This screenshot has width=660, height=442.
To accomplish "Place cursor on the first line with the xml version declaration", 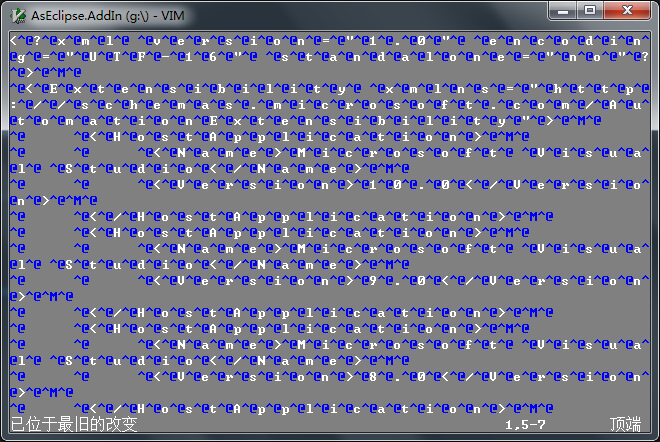I will tap(330, 41).
